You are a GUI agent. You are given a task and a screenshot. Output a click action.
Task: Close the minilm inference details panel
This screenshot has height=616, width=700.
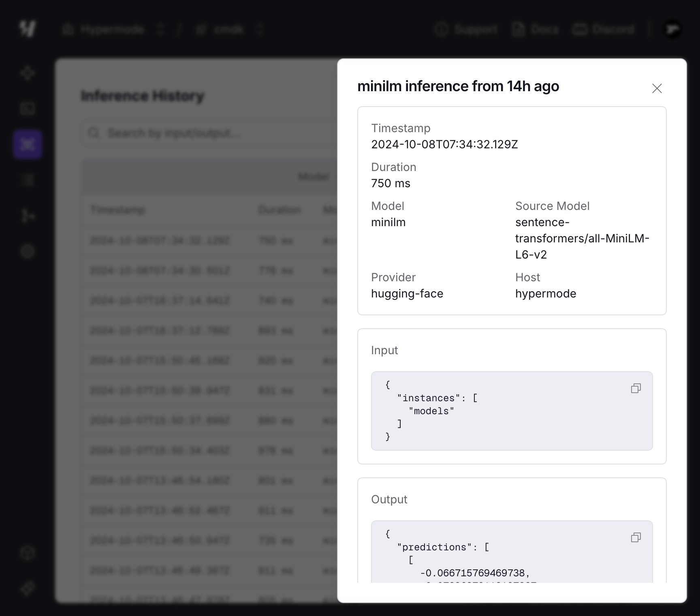coord(657,88)
